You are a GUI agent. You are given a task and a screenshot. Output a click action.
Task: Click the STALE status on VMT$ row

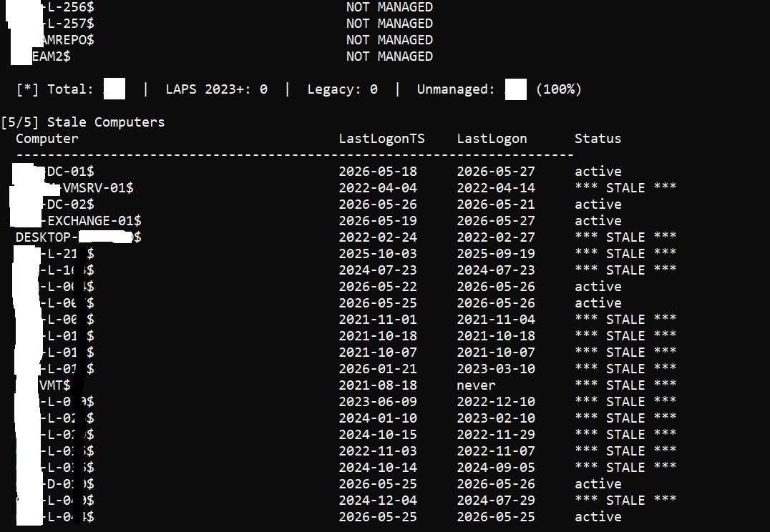click(625, 385)
